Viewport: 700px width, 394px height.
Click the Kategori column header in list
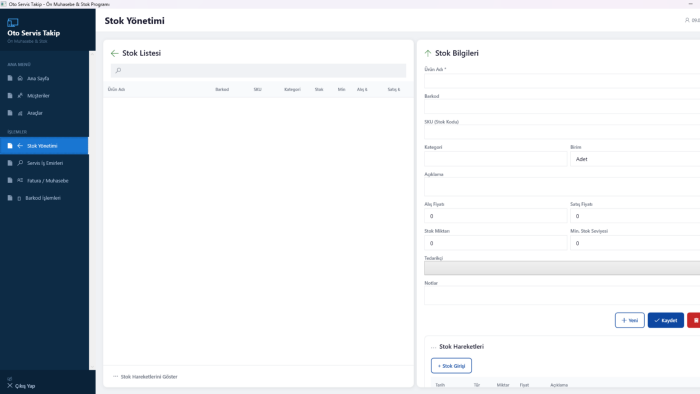[292, 89]
